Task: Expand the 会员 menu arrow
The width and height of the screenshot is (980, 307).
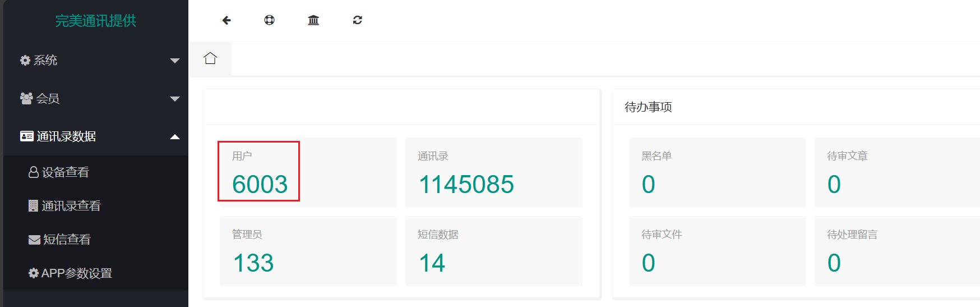Action: 174,99
